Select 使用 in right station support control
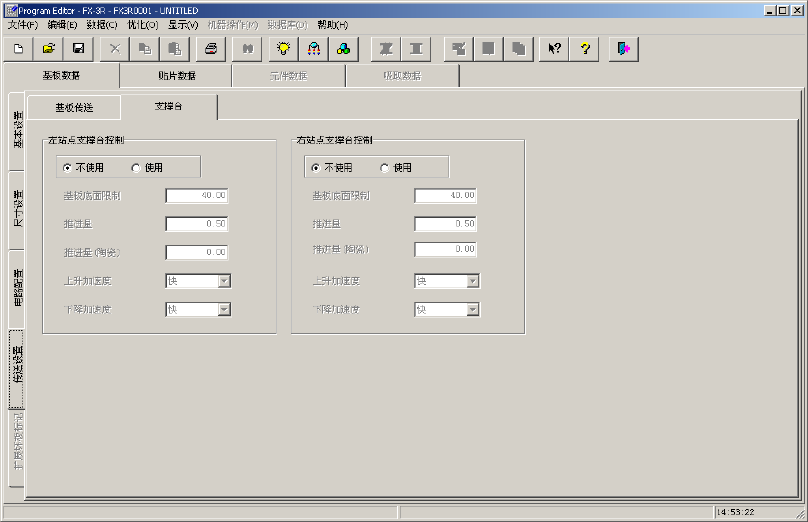The height and width of the screenshot is (522, 808). (385, 168)
